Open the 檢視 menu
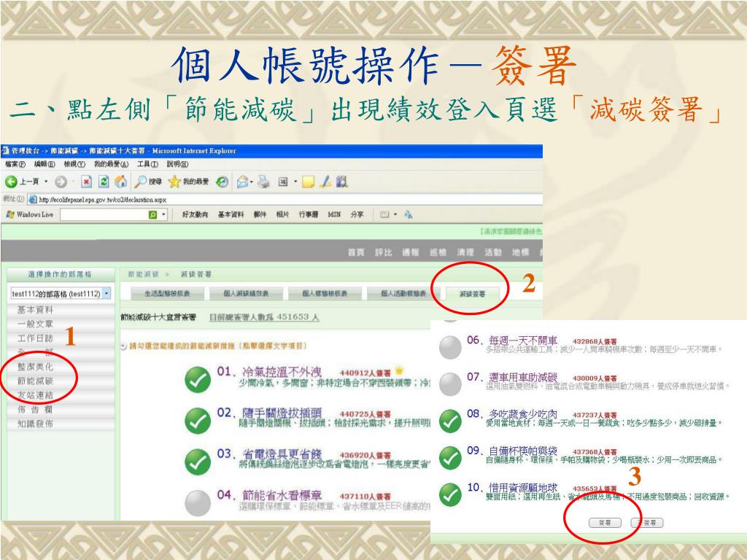747x560 pixels. (x=74, y=164)
